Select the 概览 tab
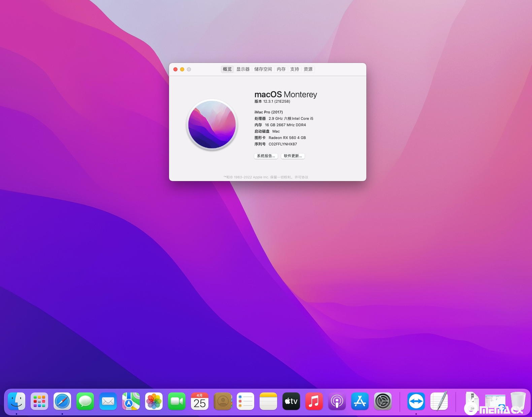This screenshot has height=417, width=532. pos(227,69)
